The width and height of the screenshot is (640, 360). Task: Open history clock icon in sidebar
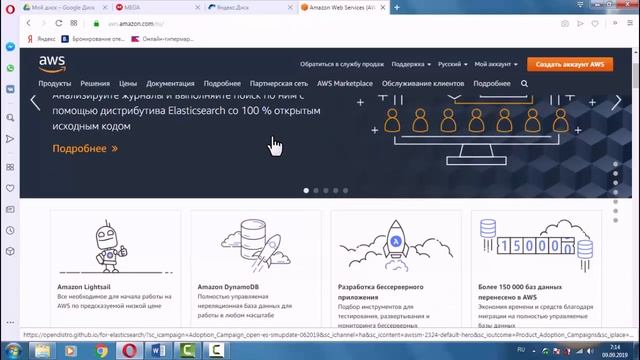[x=10, y=230]
